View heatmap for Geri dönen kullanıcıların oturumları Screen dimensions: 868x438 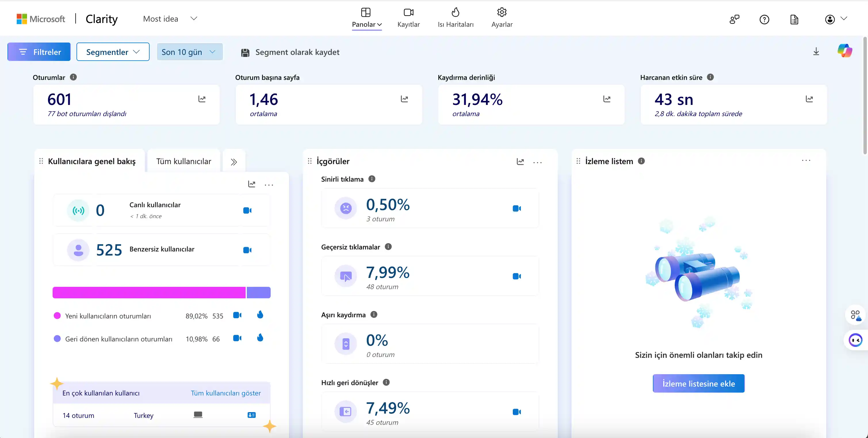(x=260, y=338)
